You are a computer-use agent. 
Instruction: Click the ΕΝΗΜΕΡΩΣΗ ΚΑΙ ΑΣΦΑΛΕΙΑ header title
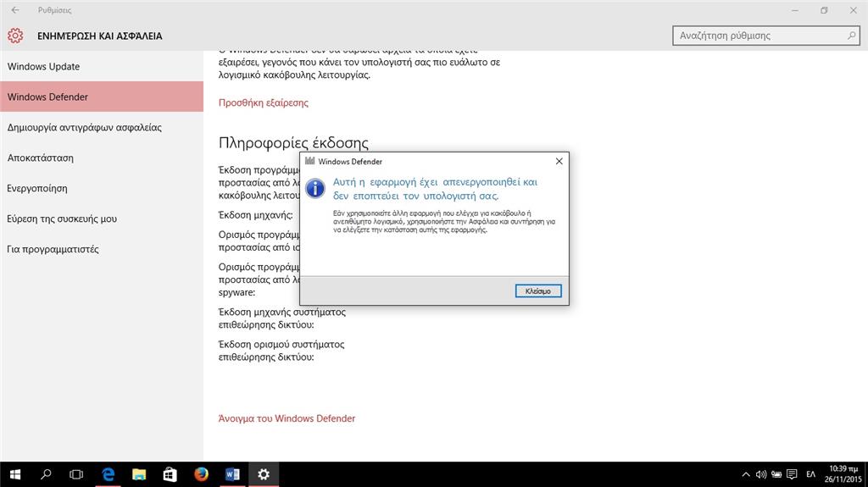100,36
